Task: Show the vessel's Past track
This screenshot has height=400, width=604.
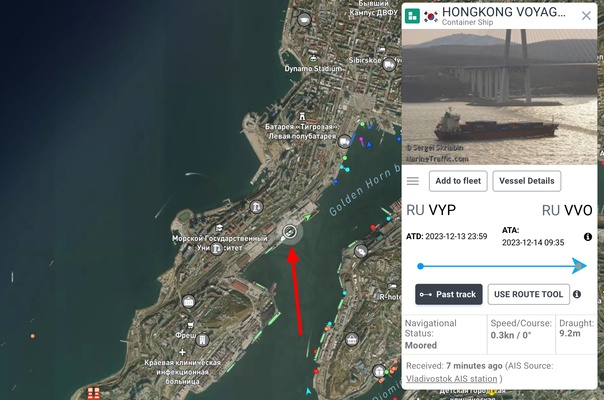Action: coord(449,294)
